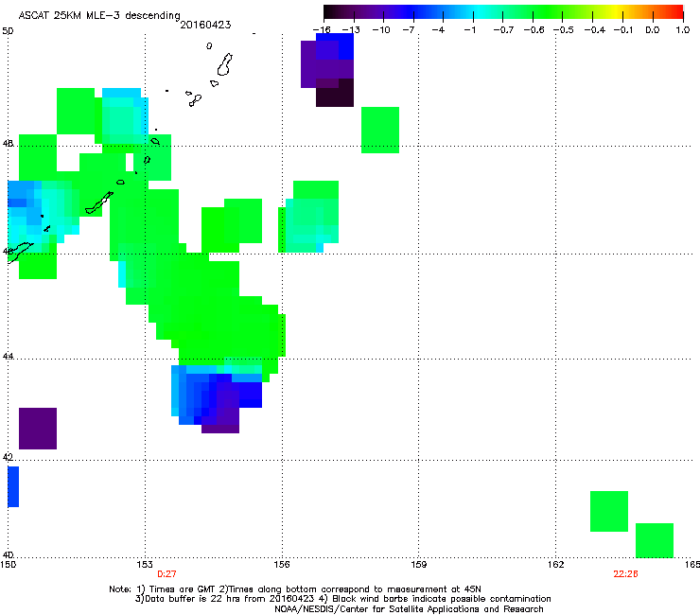Select the date label "20160423"

pyautogui.click(x=205, y=25)
